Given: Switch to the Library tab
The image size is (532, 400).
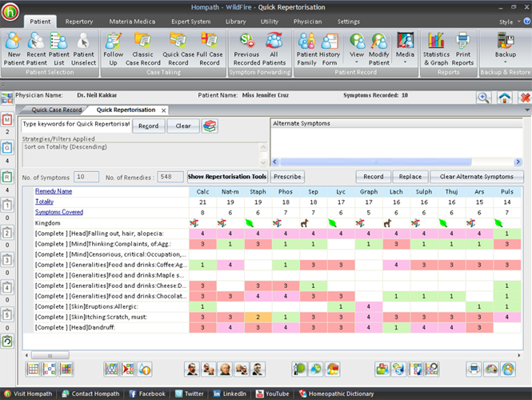Looking at the screenshot, I should [x=236, y=22].
